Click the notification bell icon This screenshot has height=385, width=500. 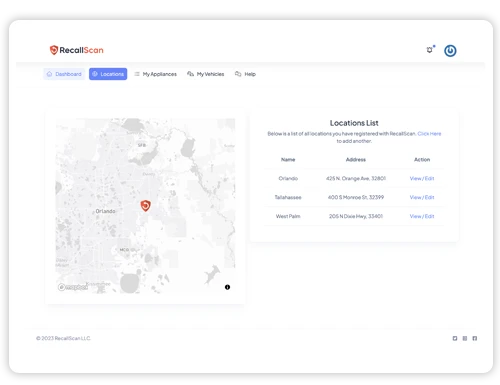pyautogui.click(x=430, y=50)
